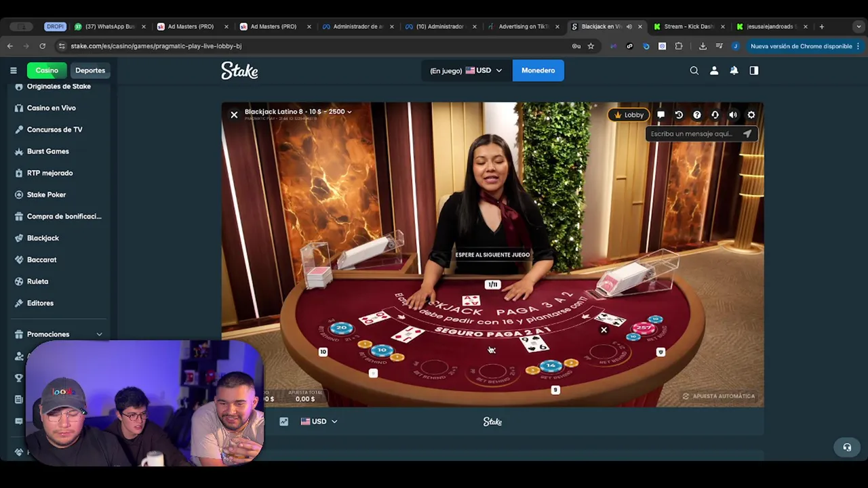This screenshot has width=868, height=488.
Task: Click the Monedero button
Action: pos(538,70)
